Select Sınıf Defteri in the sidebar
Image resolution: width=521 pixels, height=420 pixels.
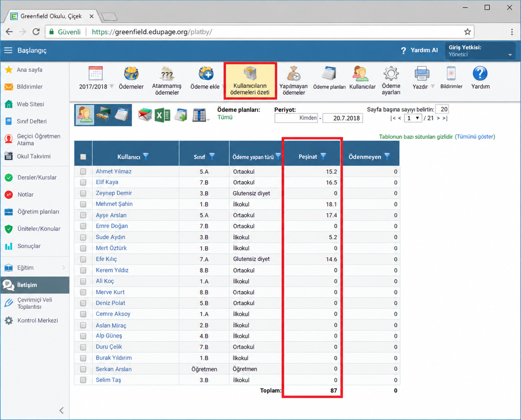32,121
